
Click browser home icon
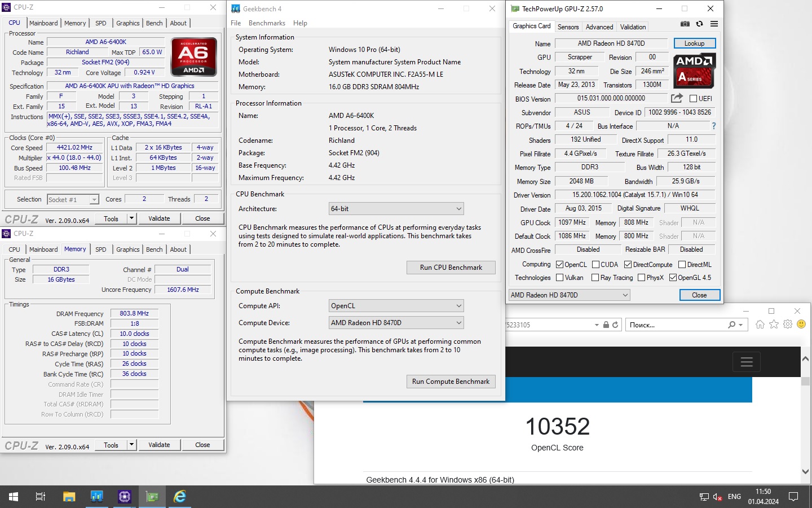tap(760, 325)
